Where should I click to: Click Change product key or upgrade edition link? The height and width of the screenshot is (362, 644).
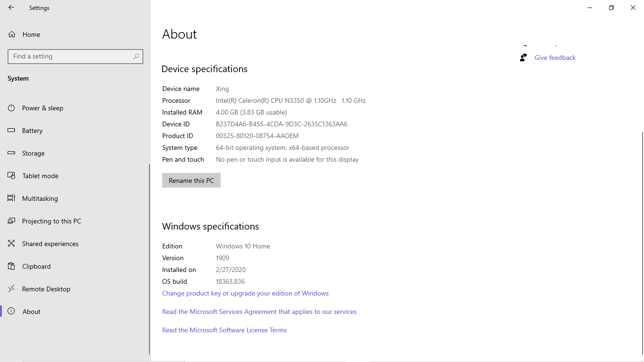coord(245,293)
